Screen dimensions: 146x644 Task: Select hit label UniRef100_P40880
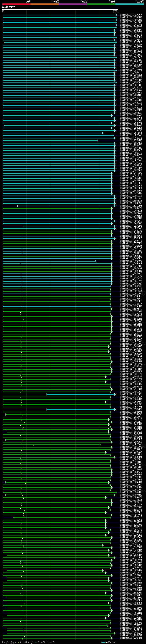(131, 223)
